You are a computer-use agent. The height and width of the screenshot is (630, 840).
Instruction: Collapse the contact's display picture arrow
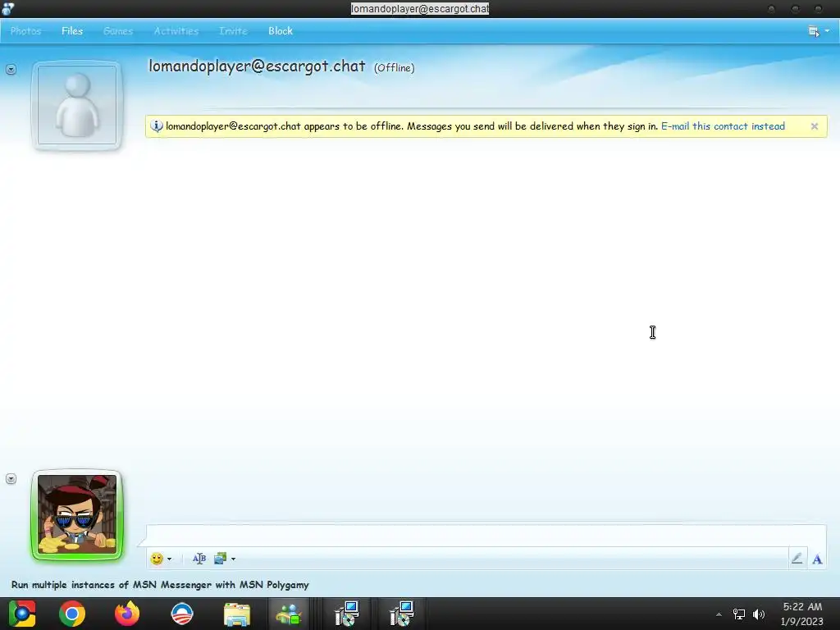11,70
